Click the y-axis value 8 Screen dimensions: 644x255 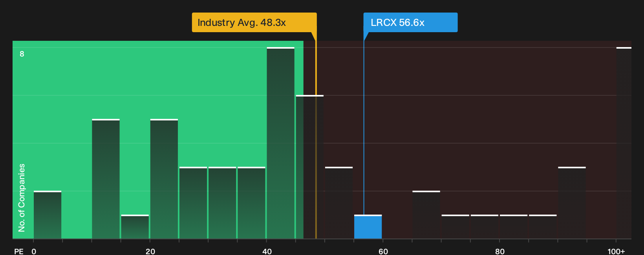click(x=22, y=54)
